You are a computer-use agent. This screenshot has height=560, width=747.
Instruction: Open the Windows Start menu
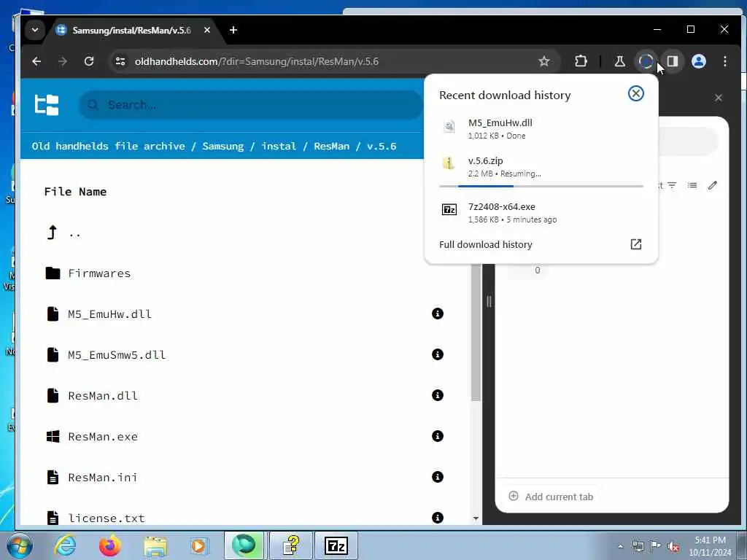click(20, 545)
